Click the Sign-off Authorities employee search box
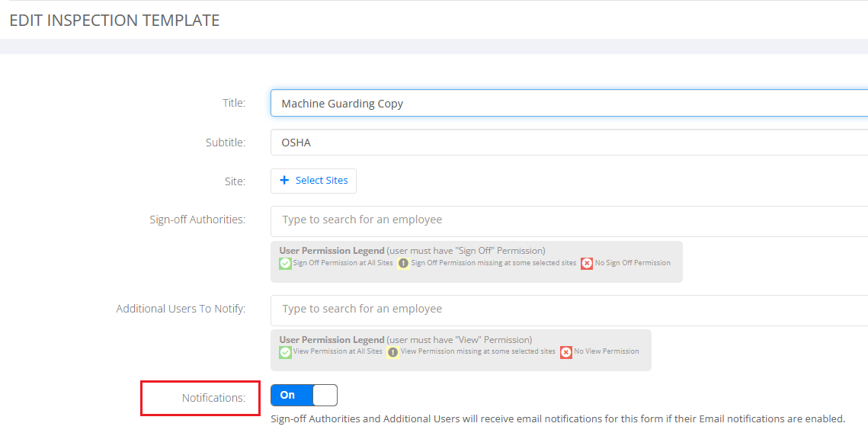The height and width of the screenshot is (436, 868). 569,221
